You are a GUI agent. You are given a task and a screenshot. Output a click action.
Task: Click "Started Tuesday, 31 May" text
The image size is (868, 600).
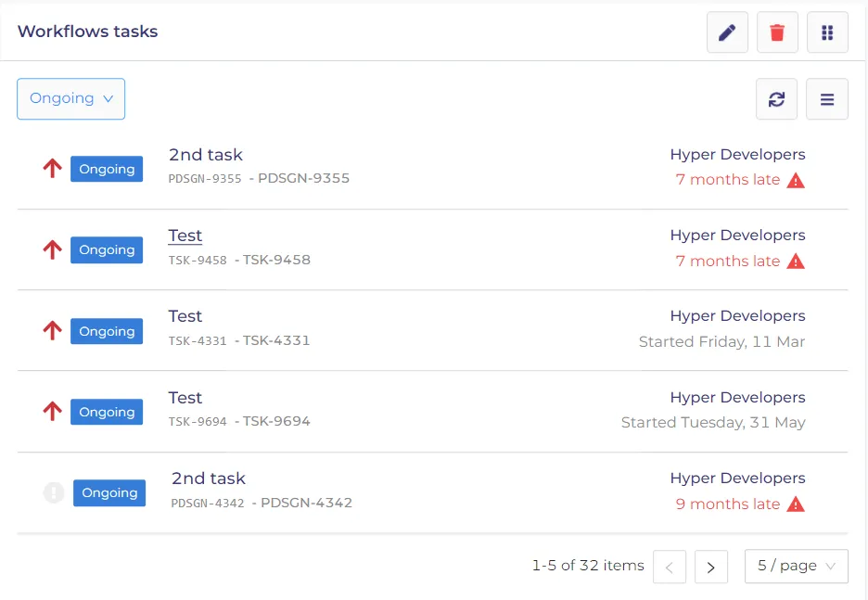713,423
